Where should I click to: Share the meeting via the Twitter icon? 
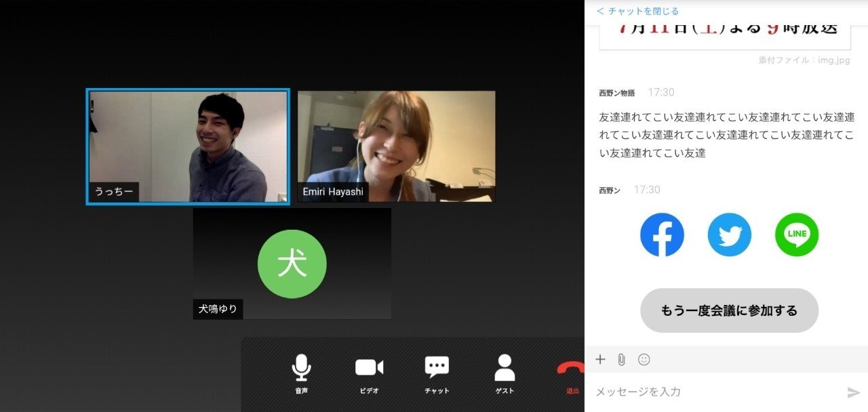(x=730, y=234)
